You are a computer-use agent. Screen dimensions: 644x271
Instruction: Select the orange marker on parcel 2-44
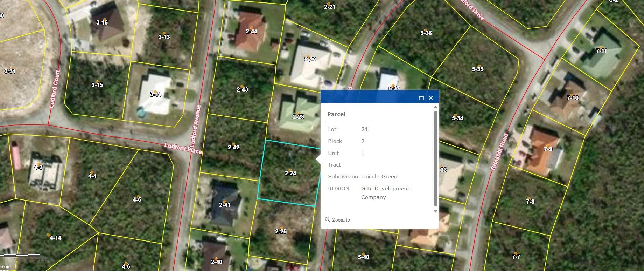click(x=251, y=28)
